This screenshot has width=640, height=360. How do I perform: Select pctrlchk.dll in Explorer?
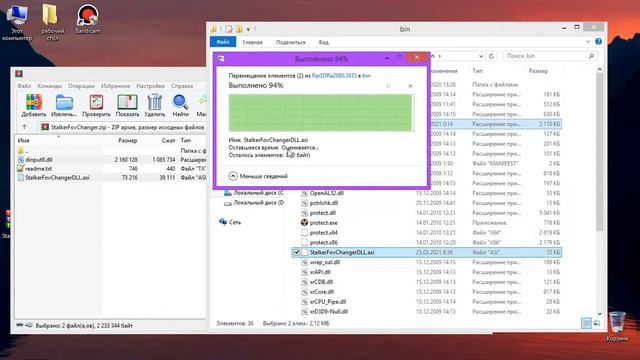click(324, 203)
